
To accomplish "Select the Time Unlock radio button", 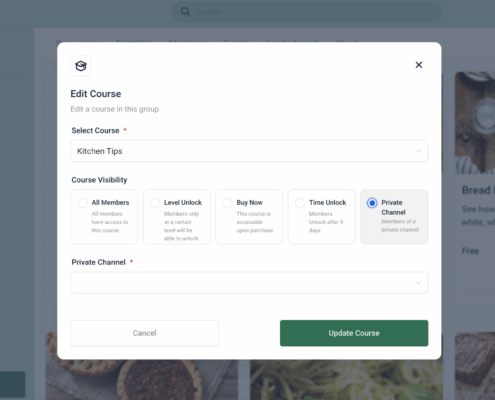I will coord(300,203).
